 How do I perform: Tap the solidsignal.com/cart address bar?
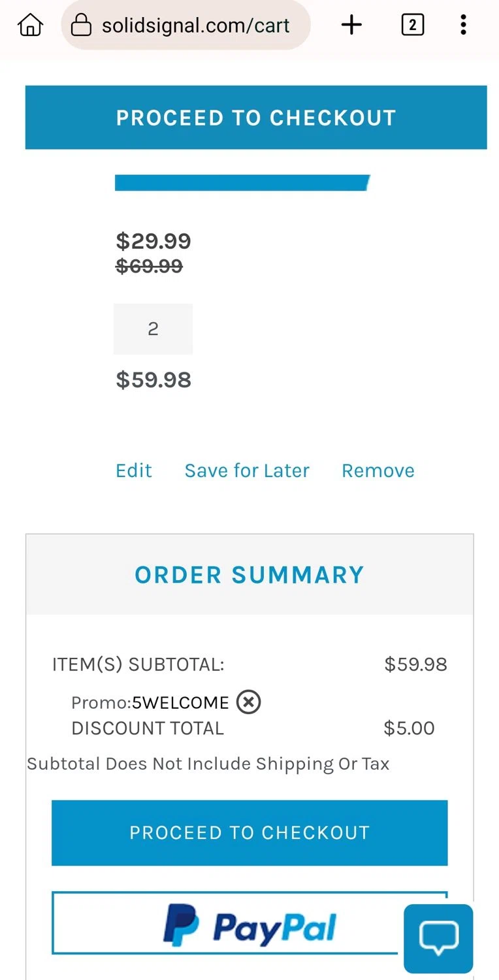pos(195,25)
